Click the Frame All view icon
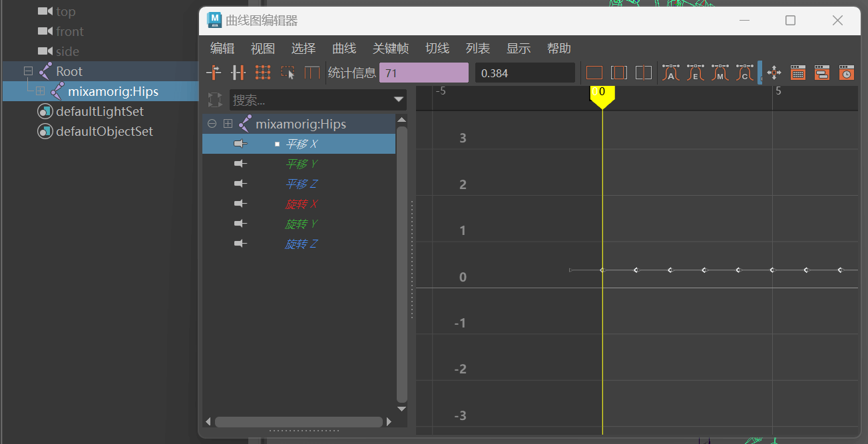Image resolution: width=868 pixels, height=444 pixels. click(x=594, y=73)
